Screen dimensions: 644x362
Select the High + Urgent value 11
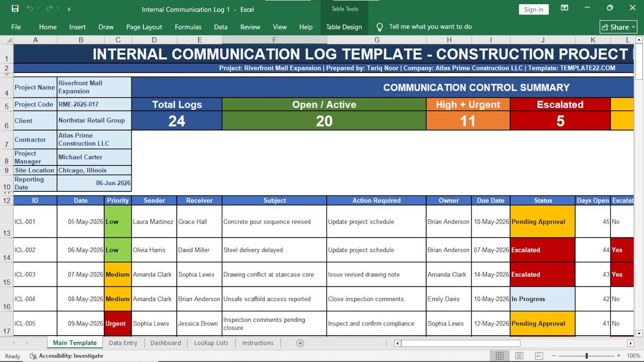tap(468, 121)
